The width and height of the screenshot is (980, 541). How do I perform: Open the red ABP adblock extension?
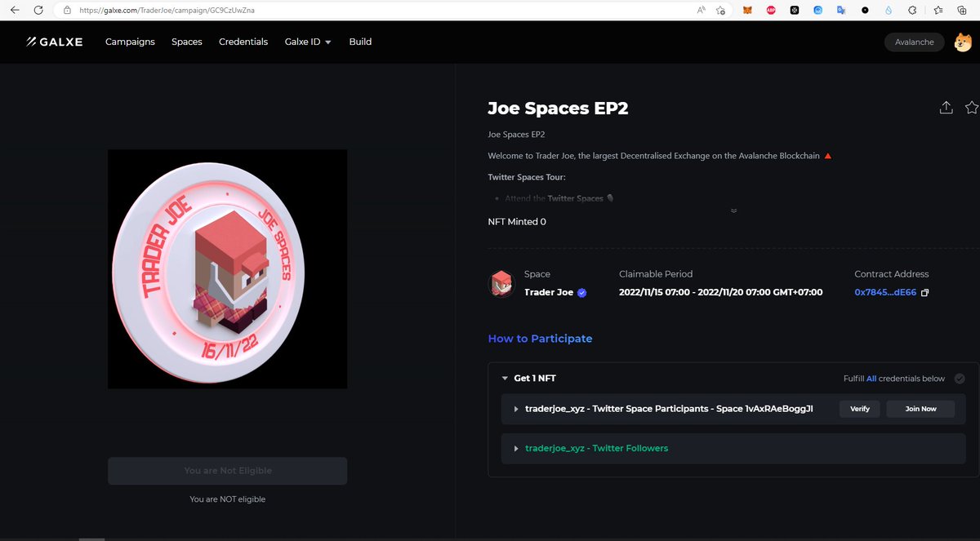tap(771, 10)
